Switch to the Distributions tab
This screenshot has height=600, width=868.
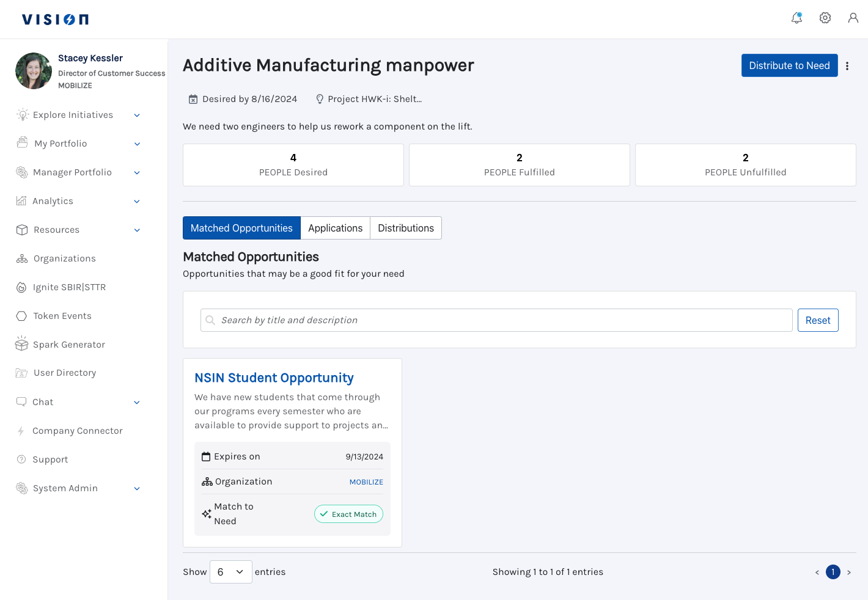tap(405, 228)
